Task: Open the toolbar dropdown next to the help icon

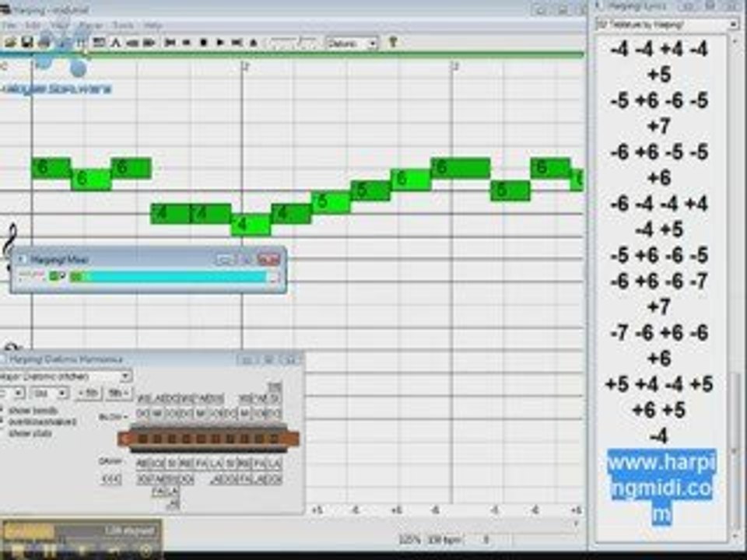Action: pyautogui.click(x=352, y=44)
